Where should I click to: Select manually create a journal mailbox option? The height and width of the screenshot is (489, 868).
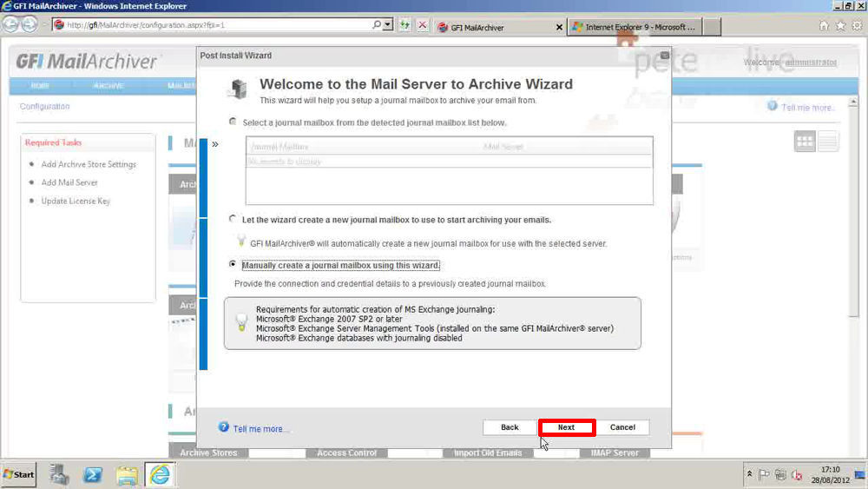tap(233, 264)
